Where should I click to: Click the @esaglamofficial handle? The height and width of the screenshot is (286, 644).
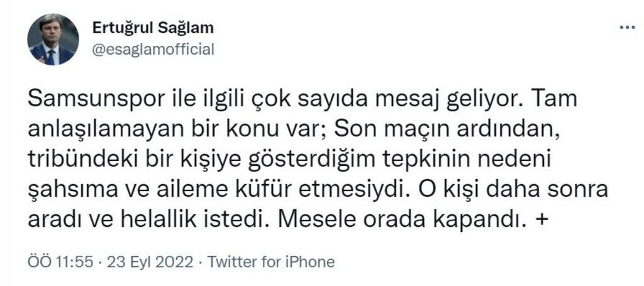point(153,49)
